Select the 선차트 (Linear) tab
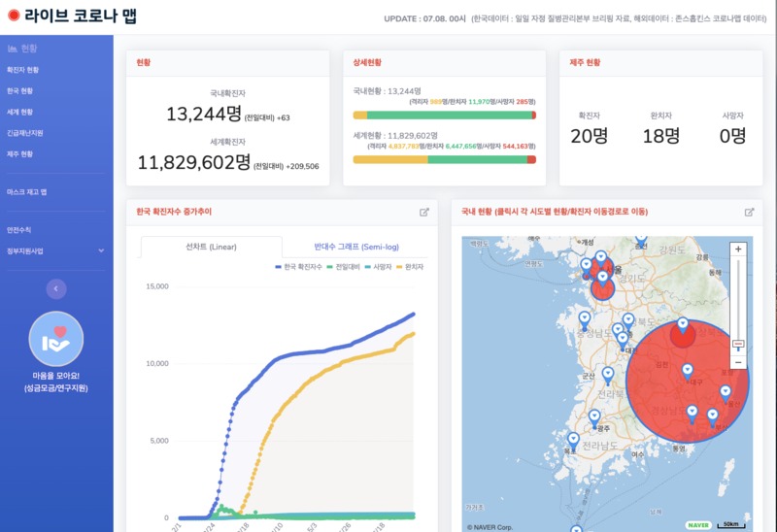777x532 pixels. 211,247
